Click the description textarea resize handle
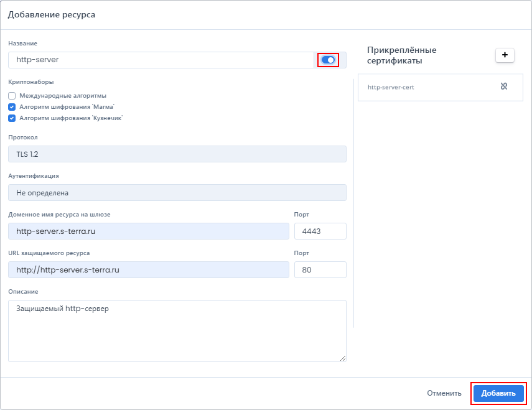This screenshot has height=410, width=532. (x=343, y=358)
